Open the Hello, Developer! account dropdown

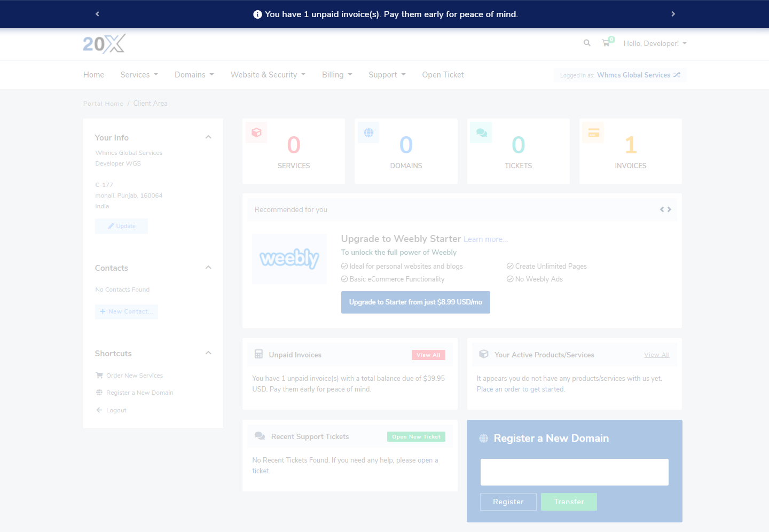tap(654, 43)
